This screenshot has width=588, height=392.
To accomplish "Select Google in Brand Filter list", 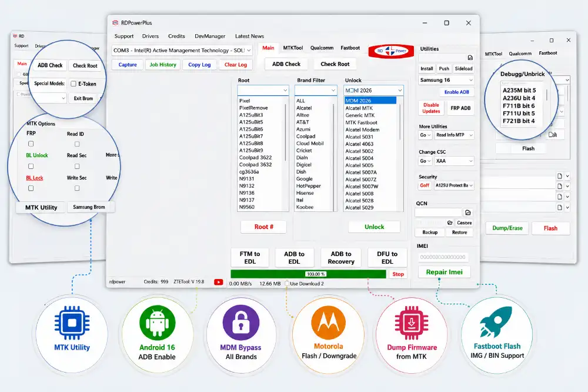I will 304,179.
